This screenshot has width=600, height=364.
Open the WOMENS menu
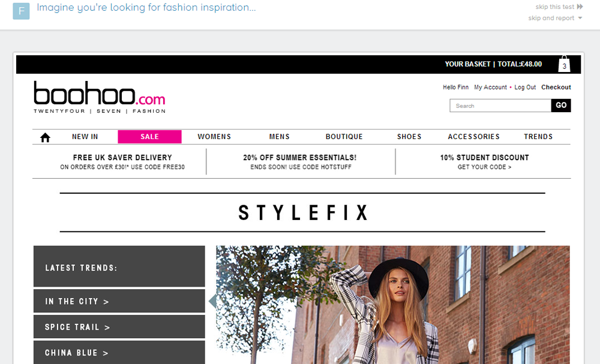(x=214, y=137)
